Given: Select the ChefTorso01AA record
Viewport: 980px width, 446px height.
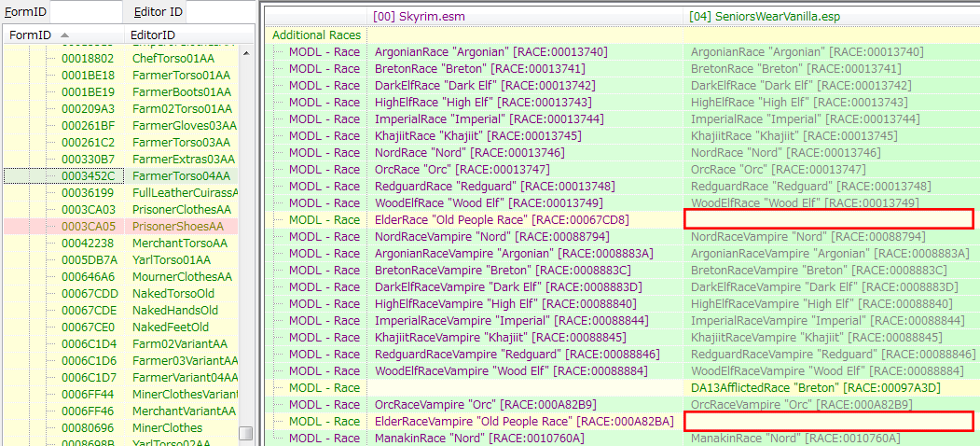Looking at the screenshot, I should (x=172, y=58).
